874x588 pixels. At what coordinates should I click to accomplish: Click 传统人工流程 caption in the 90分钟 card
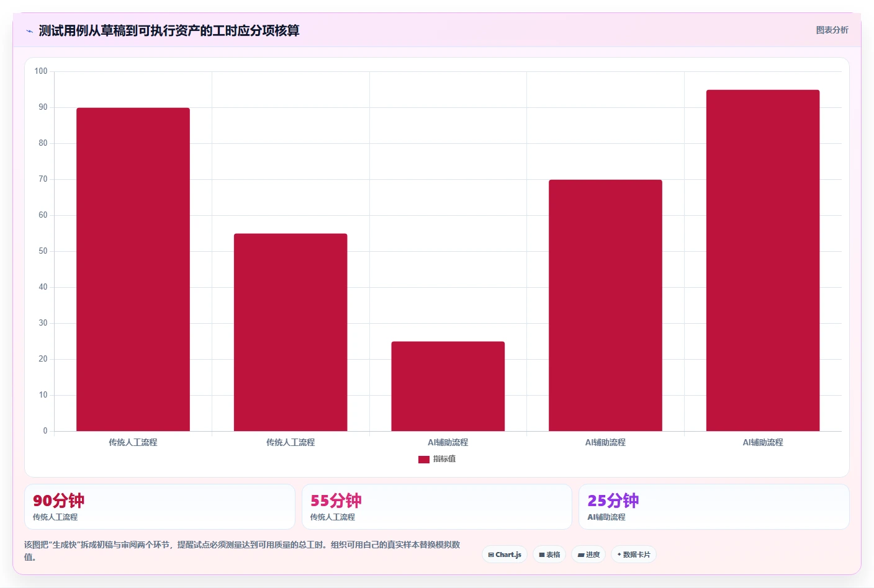(55, 517)
